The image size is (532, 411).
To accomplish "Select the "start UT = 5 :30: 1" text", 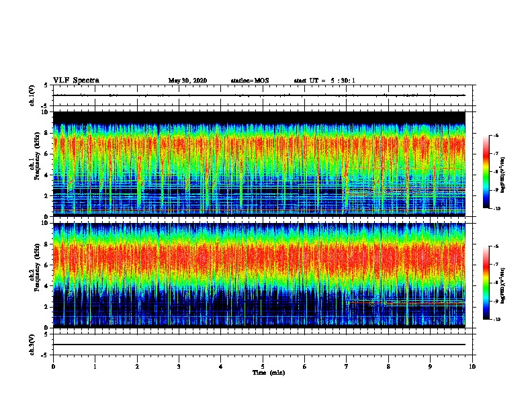I will point(324,81).
